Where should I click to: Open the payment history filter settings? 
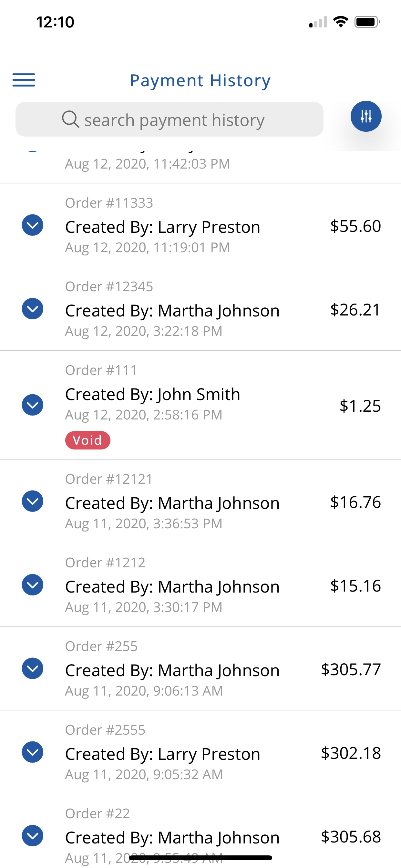[x=366, y=116]
